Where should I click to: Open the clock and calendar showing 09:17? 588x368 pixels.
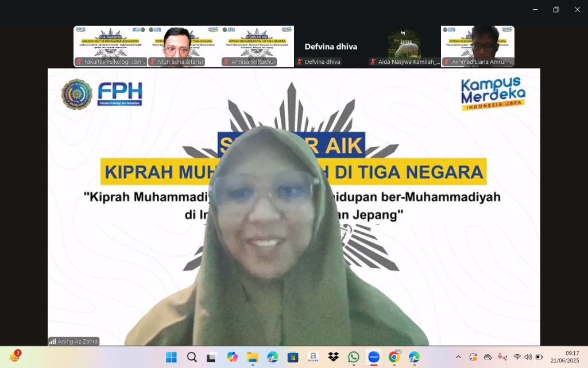point(565,357)
